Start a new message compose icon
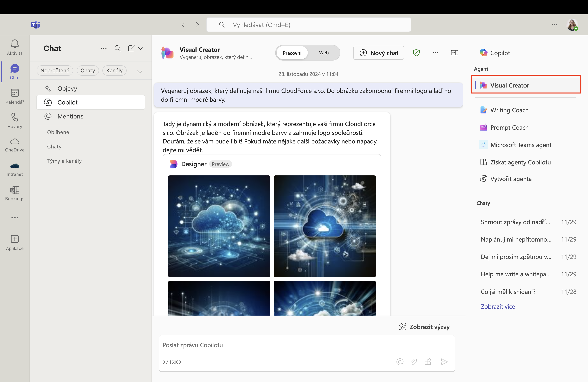Screen dimensions: 588x382 click(131, 48)
